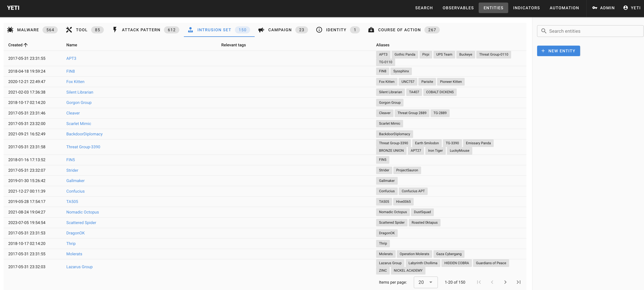This screenshot has height=290, width=644.
Task: Toggle Created column sort arrow
Action: [25, 45]
